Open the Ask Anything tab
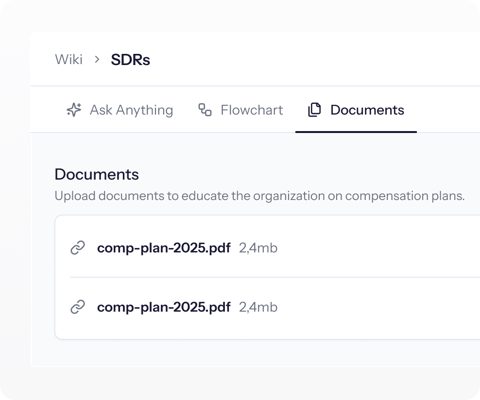 point(120,110)
